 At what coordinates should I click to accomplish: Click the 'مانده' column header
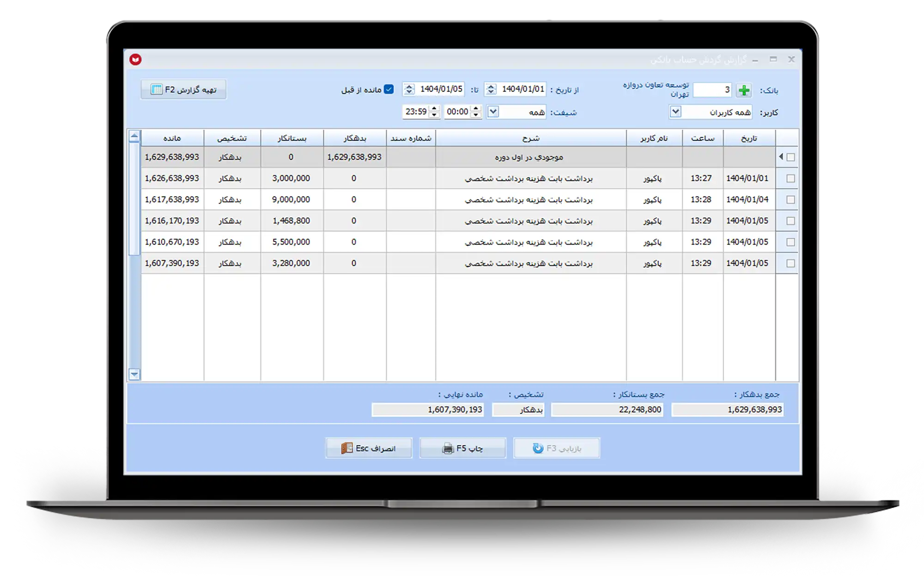pos(172,138)
